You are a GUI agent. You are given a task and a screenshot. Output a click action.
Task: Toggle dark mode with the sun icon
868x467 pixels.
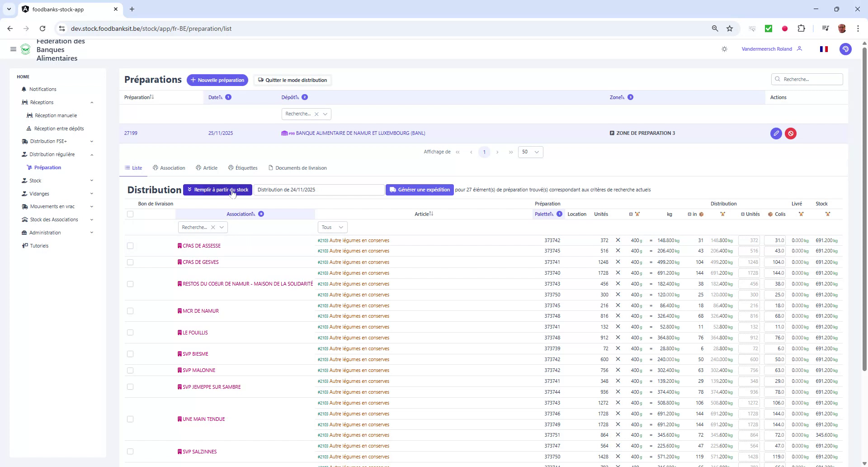(x=724, y=49)
